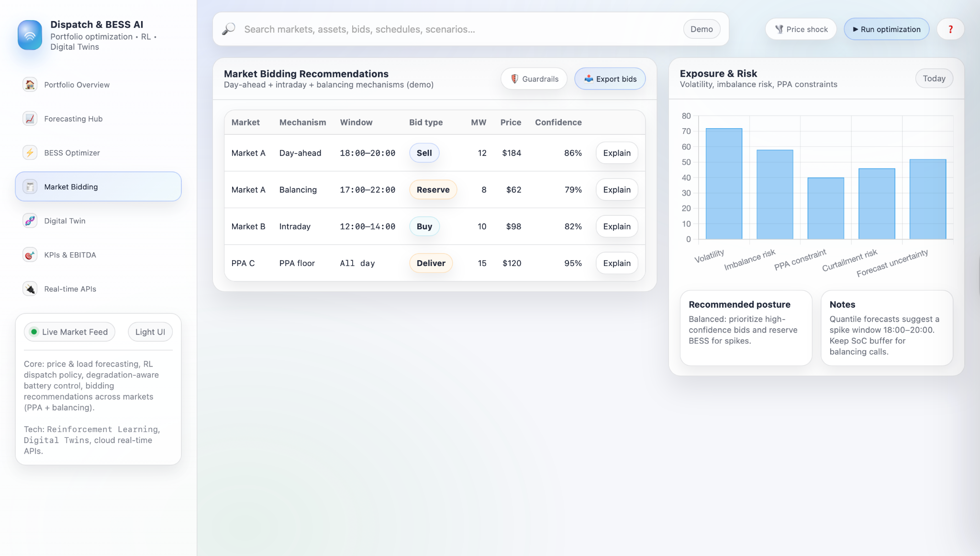Image resolution: width=980 pixels, height=556 pixels.
Task: Click the Volatility bar in chart
Action: [724, 184]
